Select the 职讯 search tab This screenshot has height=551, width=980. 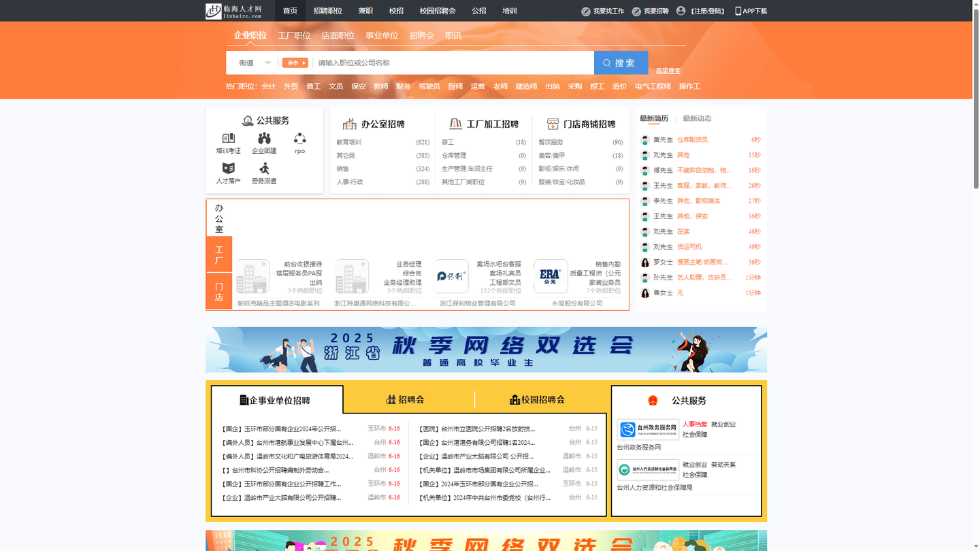(453, 35)
